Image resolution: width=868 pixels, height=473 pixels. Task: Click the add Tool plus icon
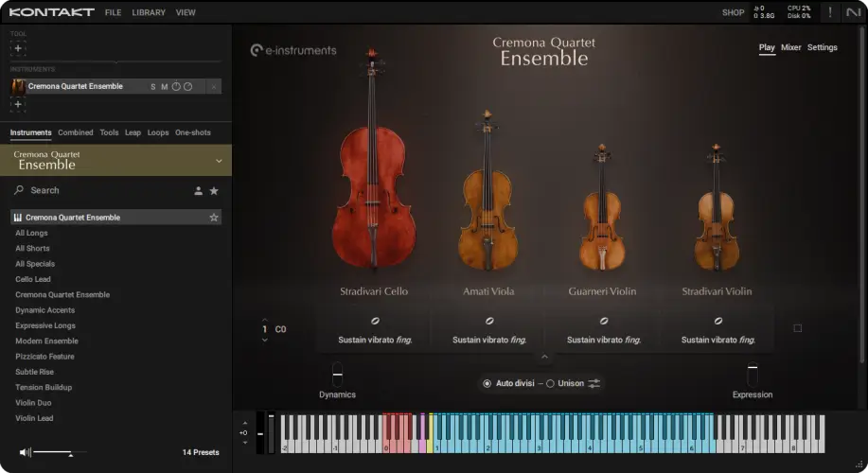click(18, 48)
